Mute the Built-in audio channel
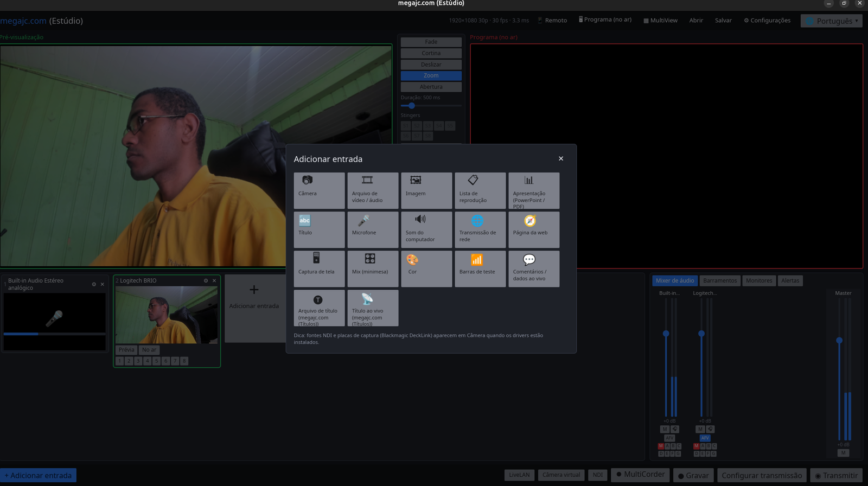 [665, 429]
